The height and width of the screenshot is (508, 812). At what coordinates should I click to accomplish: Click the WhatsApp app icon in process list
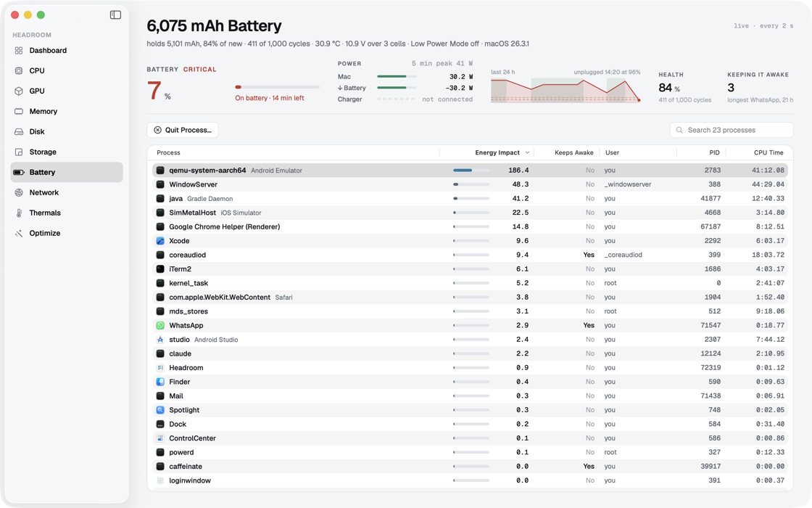[160, 326]
